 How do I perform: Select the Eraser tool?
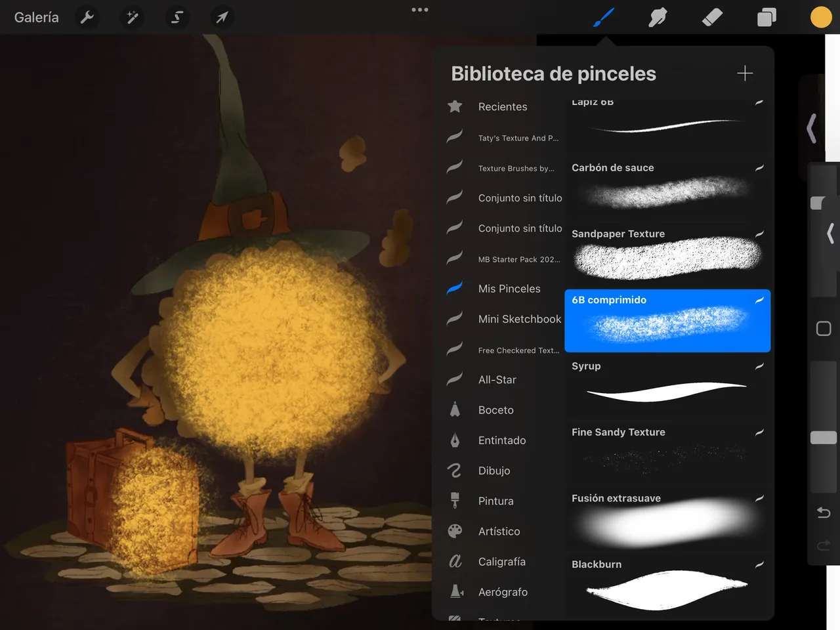tap(712, 18)
